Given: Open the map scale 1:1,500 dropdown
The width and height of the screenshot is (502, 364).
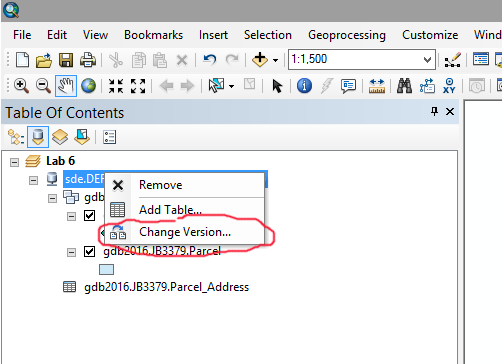Looking at the screenshot, I should [x=427, y=60].
